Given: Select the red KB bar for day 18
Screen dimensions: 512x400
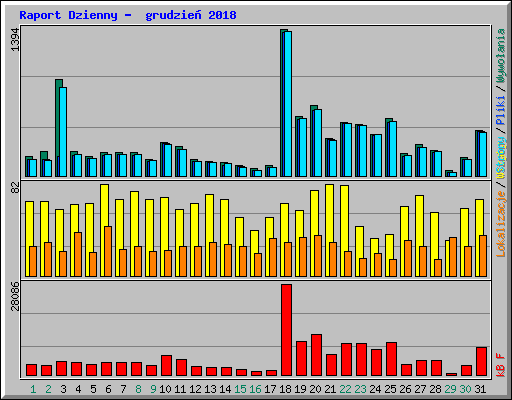Looking at the screenshot, I should [x=286, y=330].
